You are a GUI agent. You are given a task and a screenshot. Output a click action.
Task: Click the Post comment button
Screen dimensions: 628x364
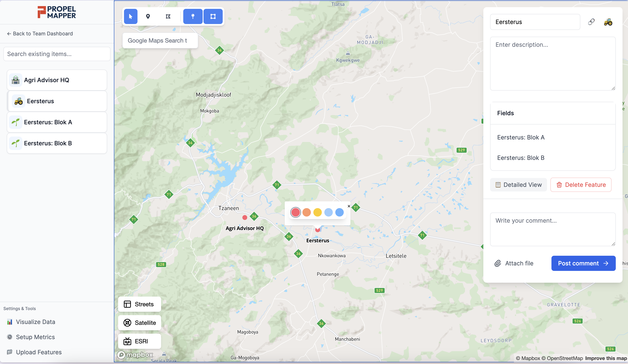click(x=583, y=263)
